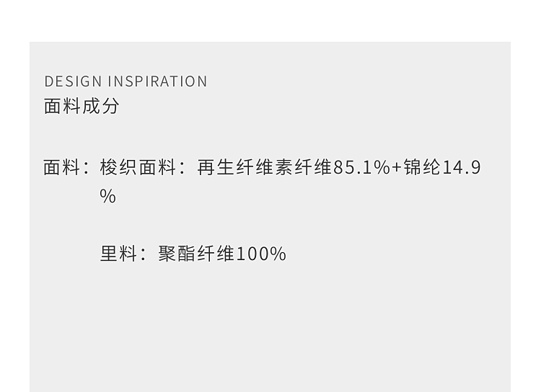Click the 85.1% percentage value
Screen dimensions: 541x392
tap(361, 168)
